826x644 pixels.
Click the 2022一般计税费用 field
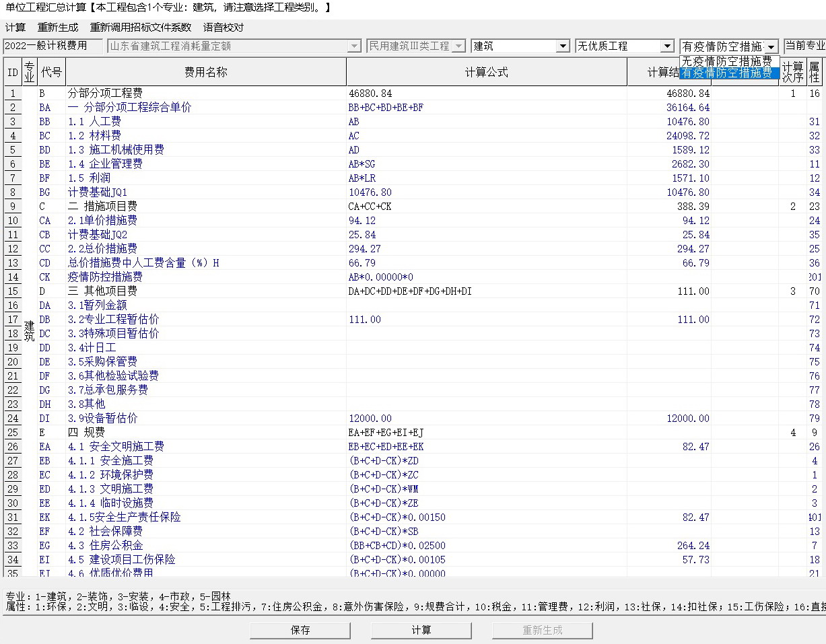pyautogui.click(x=53, y=46)
